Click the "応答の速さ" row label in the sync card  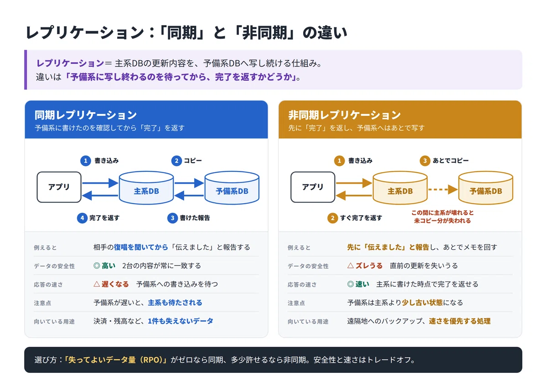pyautogui.click(x=48, y=284)
